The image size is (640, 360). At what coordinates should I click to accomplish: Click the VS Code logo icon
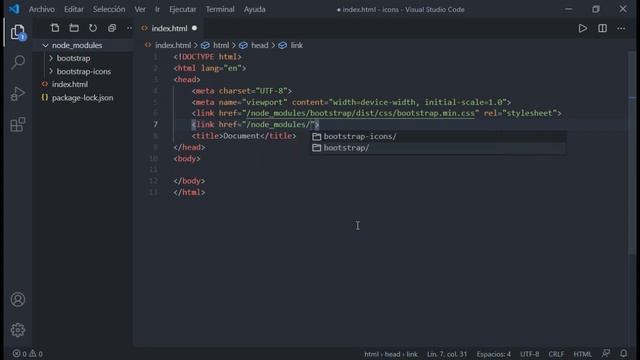[14, 9]
